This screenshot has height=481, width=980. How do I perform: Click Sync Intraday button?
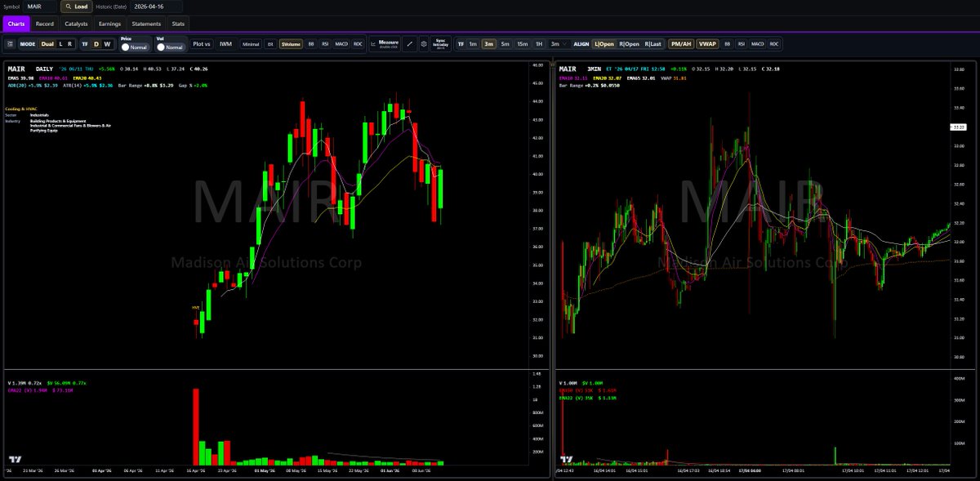[441, 44]
